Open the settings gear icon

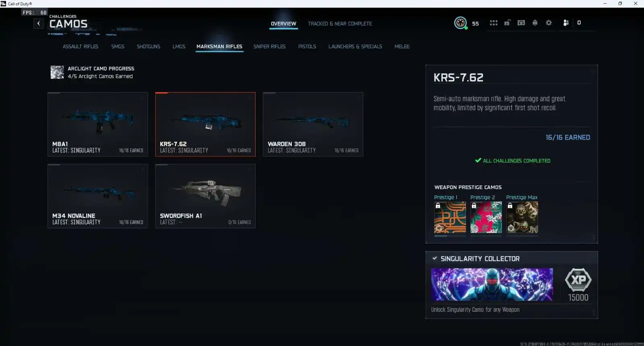[x=549, y=23]
